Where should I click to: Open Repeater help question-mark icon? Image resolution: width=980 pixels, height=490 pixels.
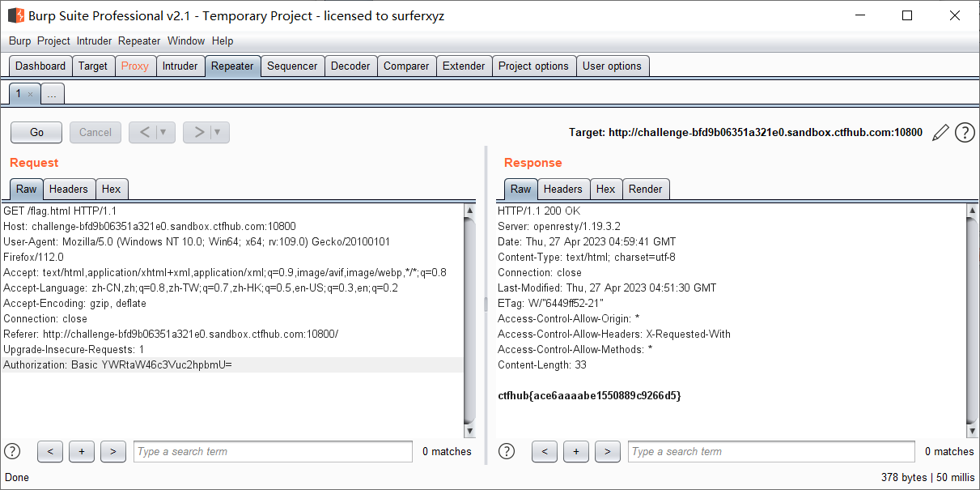pyautogui.click(x=965, y=133)
